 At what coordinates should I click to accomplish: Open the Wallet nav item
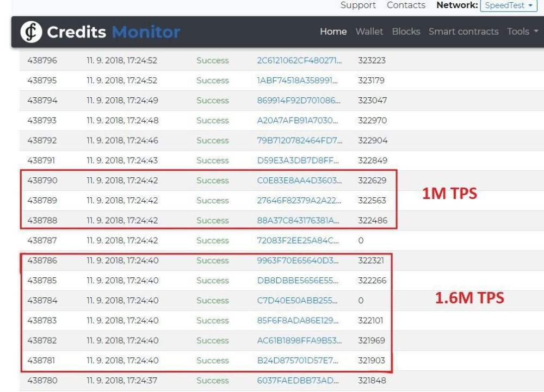[x=369, y=32]
